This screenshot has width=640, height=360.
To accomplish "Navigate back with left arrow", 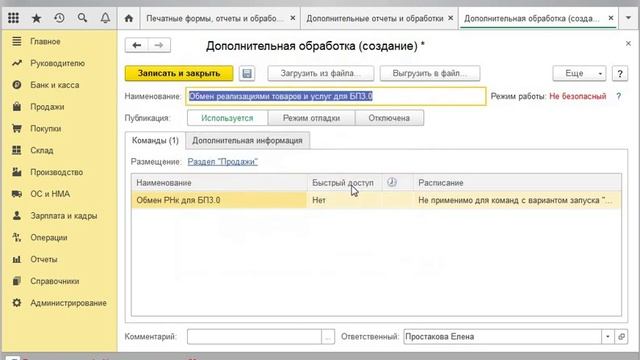I will click(137, 45).
